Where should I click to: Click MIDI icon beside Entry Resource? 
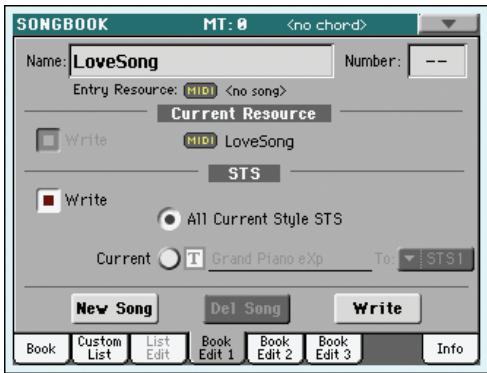click(x=200, y=91)
